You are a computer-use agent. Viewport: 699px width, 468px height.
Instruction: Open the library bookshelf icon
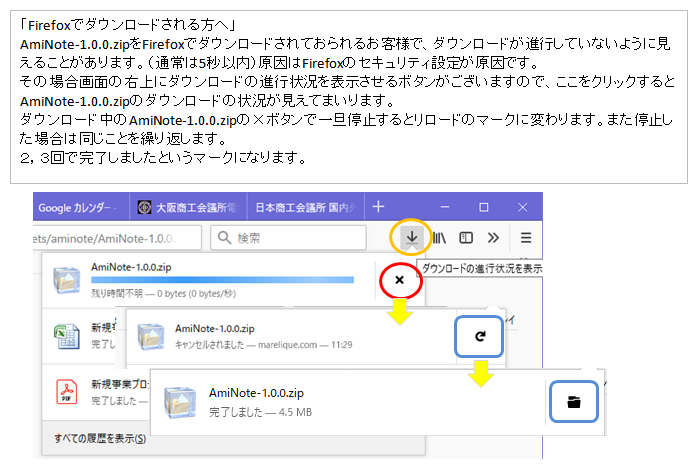pyautogui.click(x=439, y=238)
